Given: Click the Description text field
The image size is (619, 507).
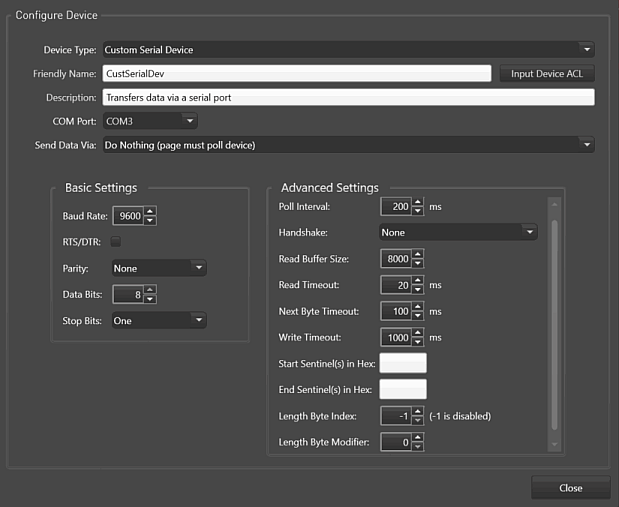Looking at the screenshot, I should 349,98.
